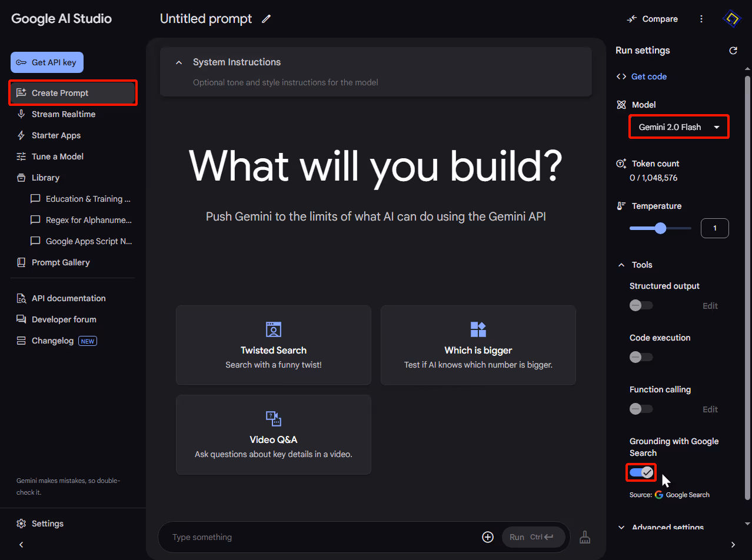The height and width of the screenshot is (560, 752).
Task: Click the plus icon to insert media
Action: [x=487, y=537]
